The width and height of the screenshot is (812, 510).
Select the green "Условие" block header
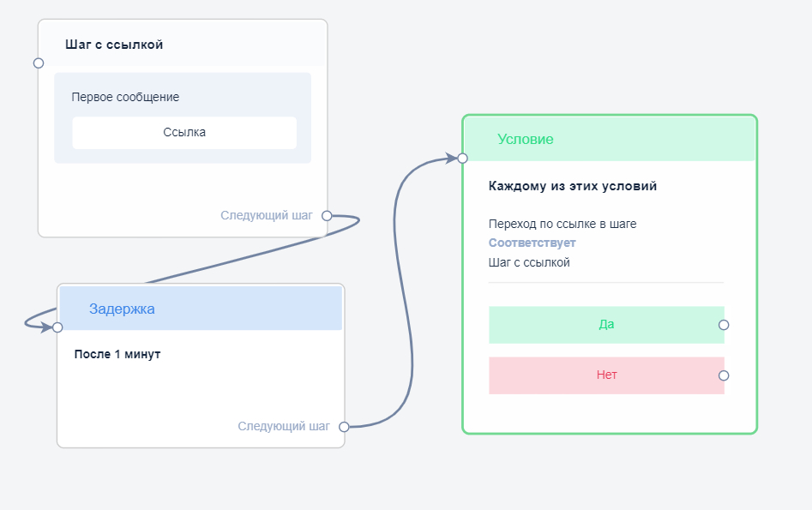coord(609,140)
